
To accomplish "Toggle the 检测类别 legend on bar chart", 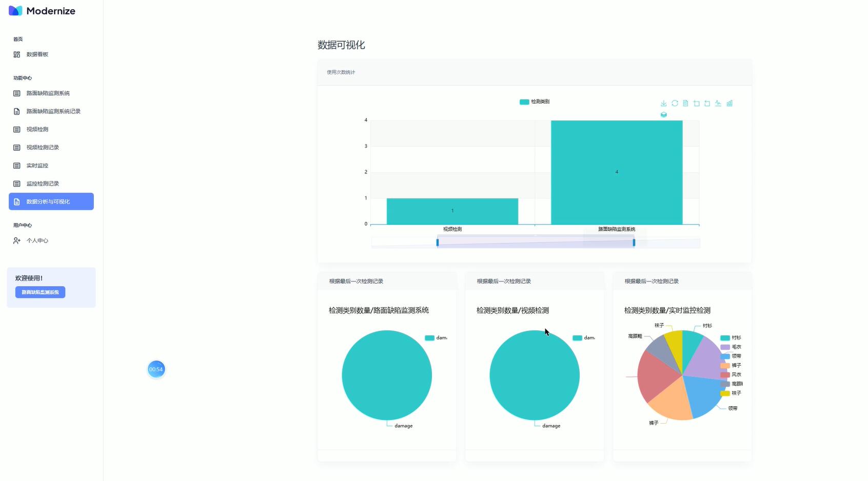I will [534, 102].
